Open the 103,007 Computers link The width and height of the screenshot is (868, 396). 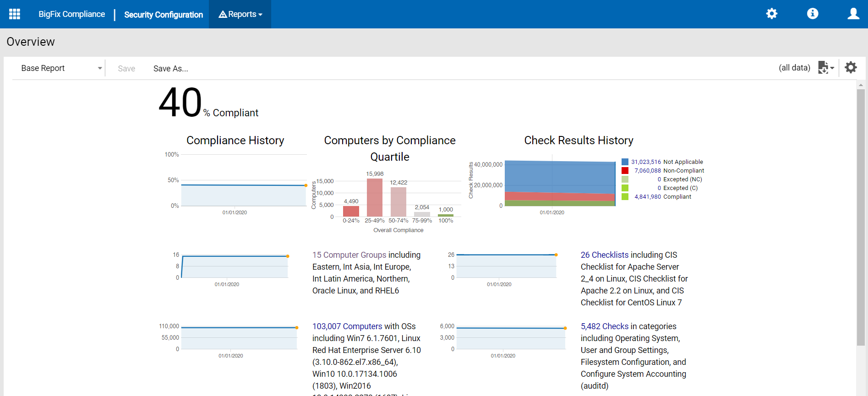tap(347, 326)
